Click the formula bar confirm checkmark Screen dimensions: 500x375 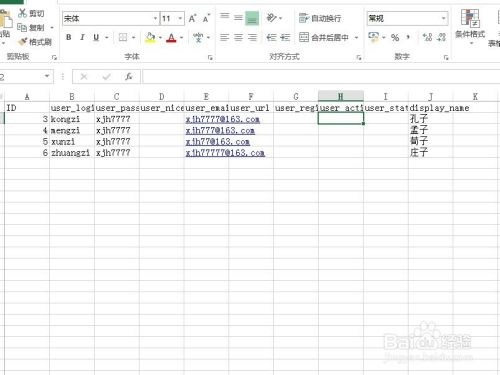106,77
